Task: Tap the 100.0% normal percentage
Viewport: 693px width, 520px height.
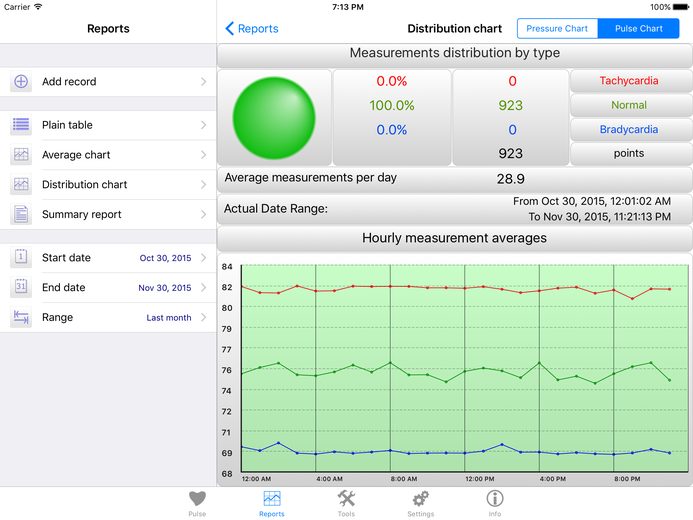Action: (x=392, y=105)
